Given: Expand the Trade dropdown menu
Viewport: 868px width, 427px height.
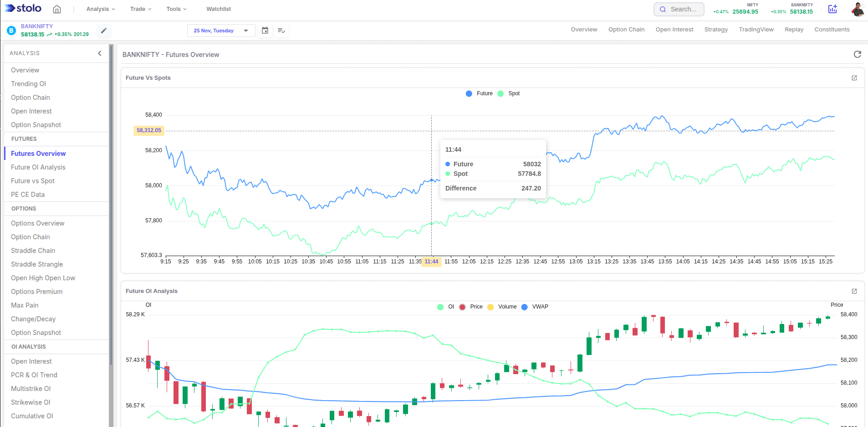Looking at the screenshot, I should 140,9.
